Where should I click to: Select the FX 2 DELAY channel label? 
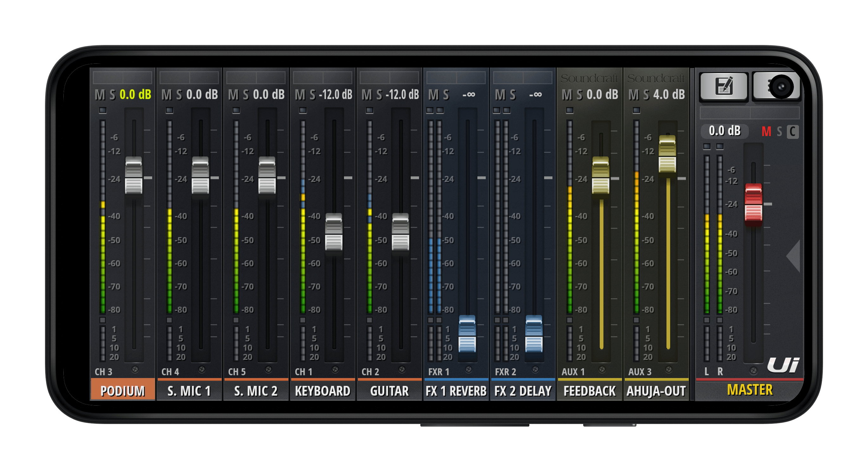pyautogui.click(x=523, y=391)
